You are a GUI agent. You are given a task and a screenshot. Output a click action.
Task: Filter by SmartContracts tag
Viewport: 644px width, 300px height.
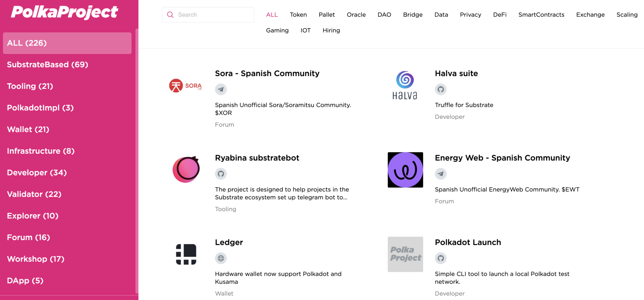541,15
